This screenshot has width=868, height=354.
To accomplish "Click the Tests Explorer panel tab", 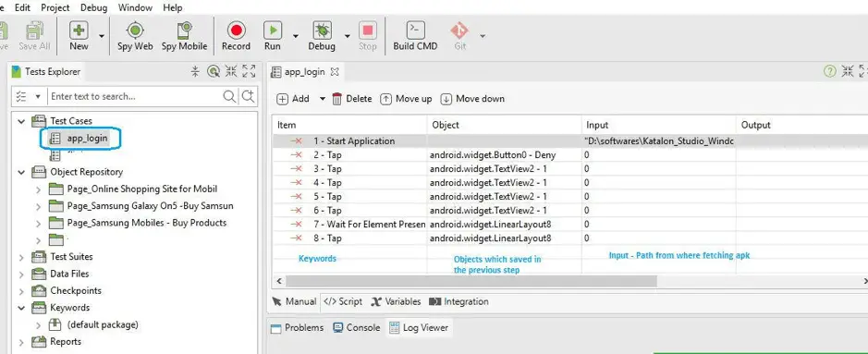I will (x=46, y=72).
